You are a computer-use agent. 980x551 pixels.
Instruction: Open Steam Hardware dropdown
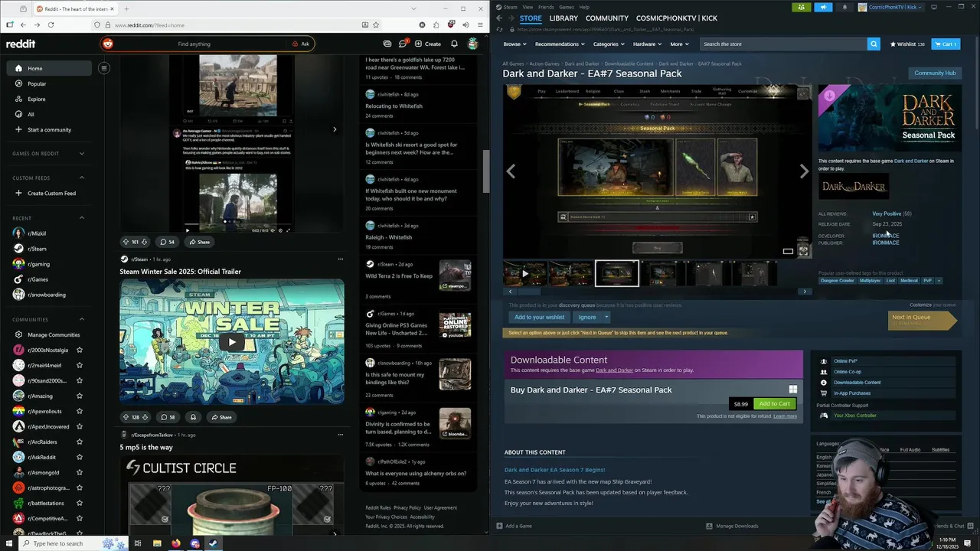(647, 44)
